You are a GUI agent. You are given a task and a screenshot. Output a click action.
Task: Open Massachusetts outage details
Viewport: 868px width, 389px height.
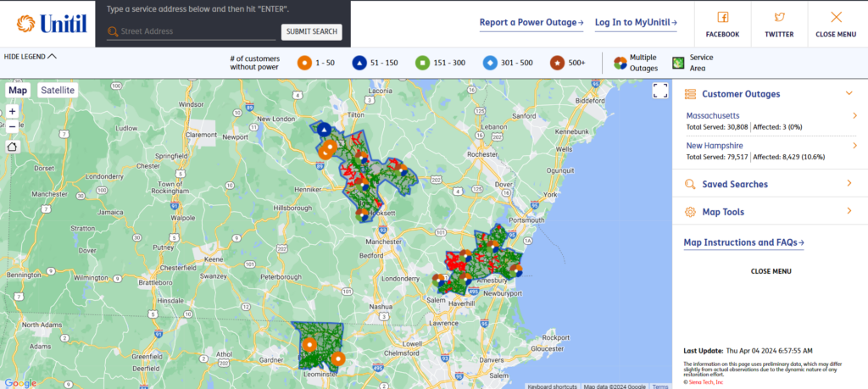(x=854, y=115)
